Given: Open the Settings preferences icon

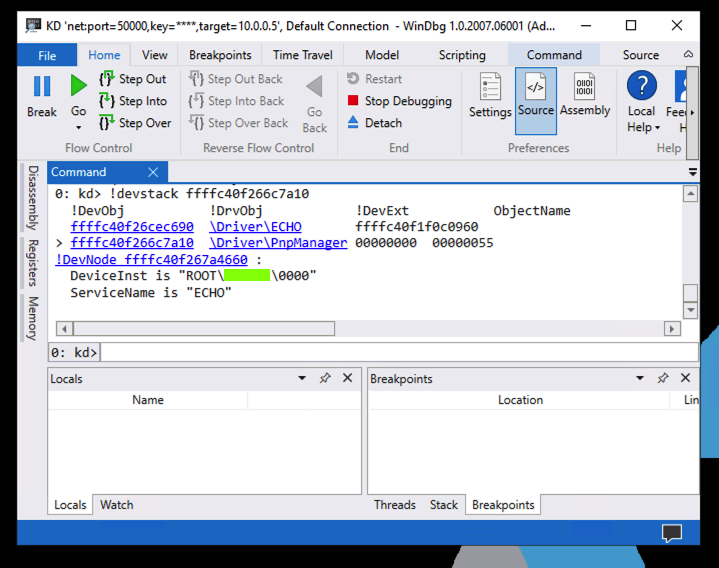Looking at the screenshot, I should (x=490, y=86).
